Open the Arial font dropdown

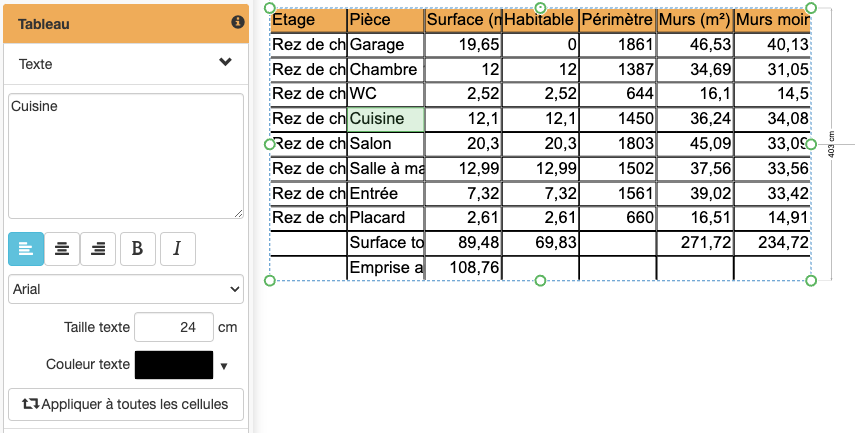click(x=126, y=289)
